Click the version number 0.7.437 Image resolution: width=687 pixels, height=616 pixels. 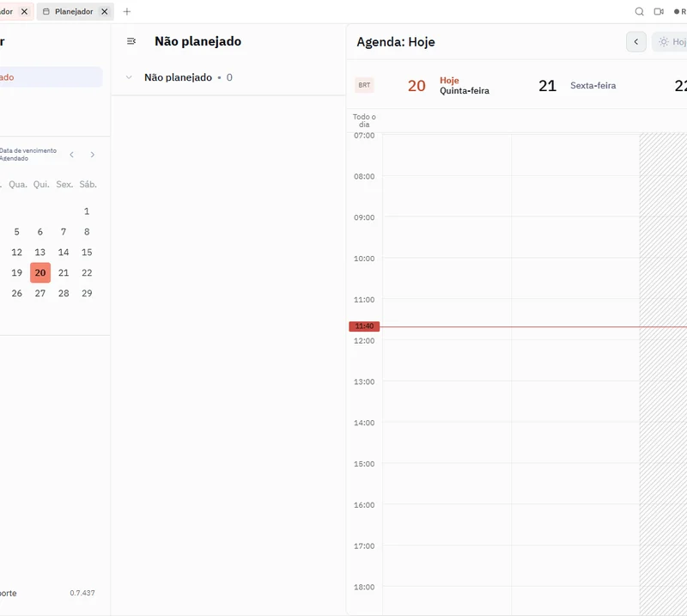tap(82, 593)
